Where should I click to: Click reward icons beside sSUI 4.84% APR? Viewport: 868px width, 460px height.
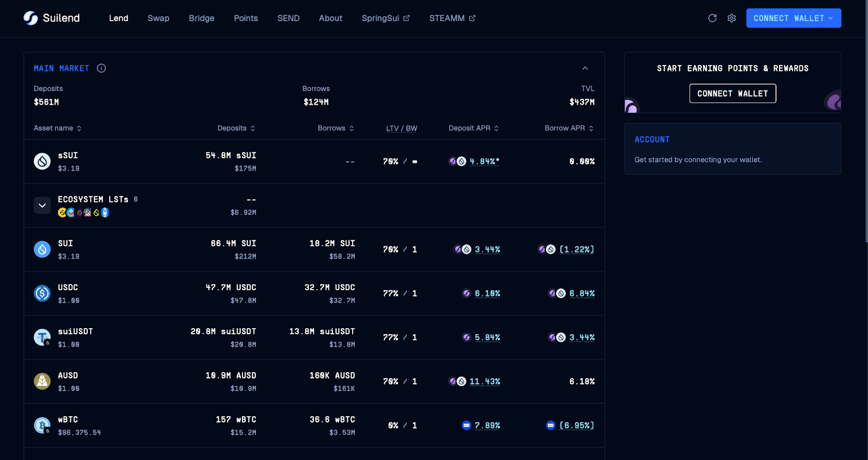[x=457, y=161]
